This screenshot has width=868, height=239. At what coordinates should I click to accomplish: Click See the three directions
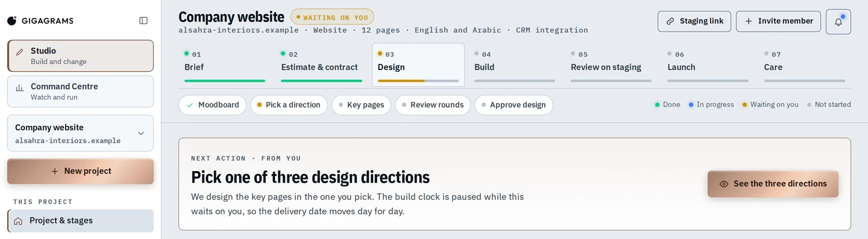point(773,184)
